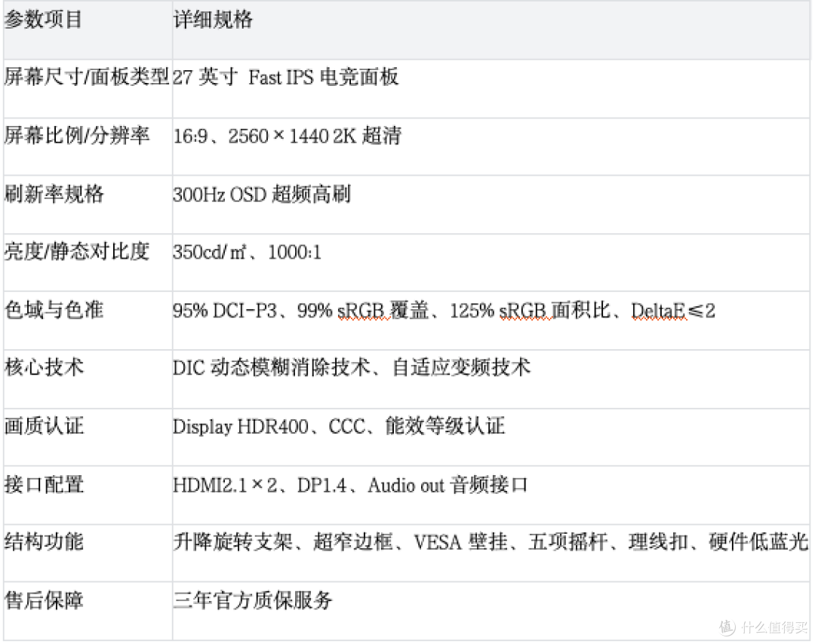The height and width of the screenshot is (644, 815).
Task: Click the value 350cd/㎡、1000:1
Action: (247, 253)
